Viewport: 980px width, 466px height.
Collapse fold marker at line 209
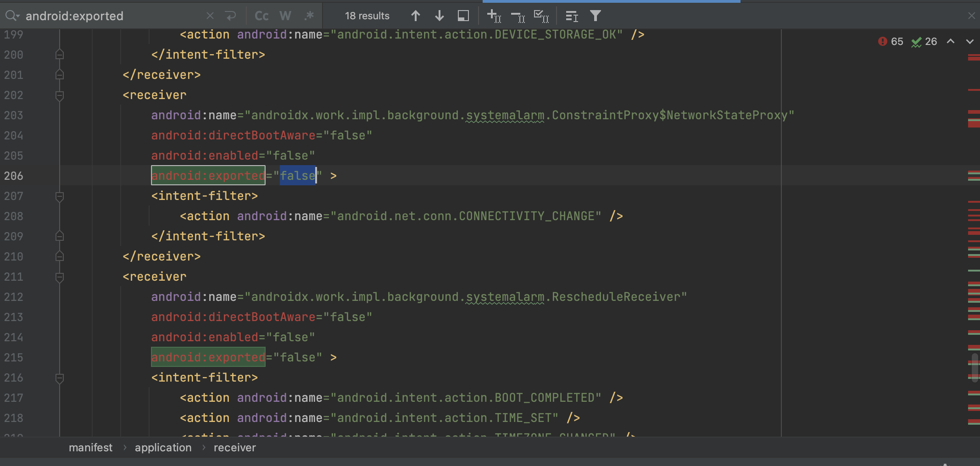pos(59,236)
